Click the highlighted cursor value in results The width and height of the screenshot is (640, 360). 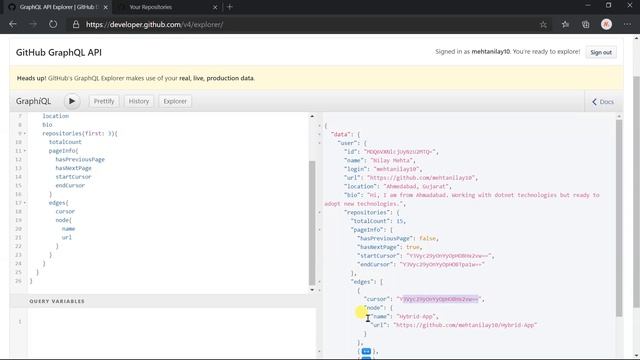pos(440,299)
